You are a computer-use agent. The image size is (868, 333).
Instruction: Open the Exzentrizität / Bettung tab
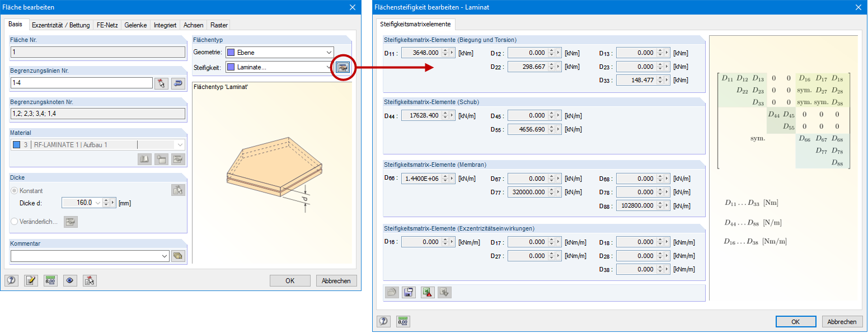tap(60, 25)
